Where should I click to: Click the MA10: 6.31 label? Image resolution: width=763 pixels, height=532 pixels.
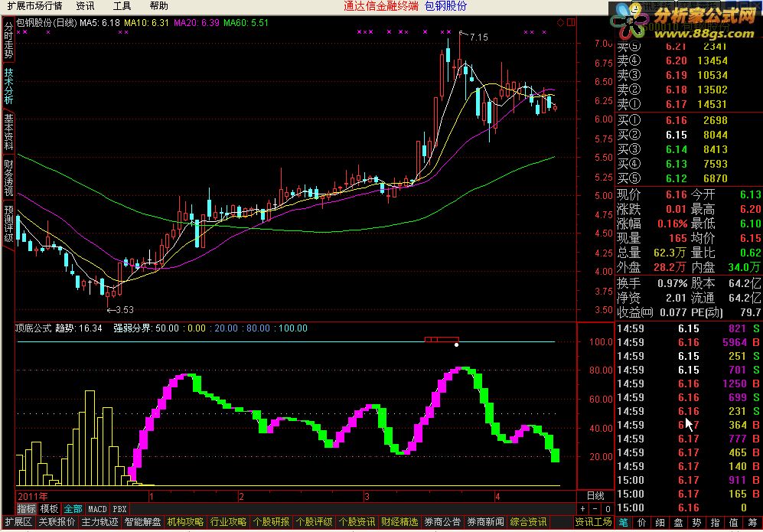146,22
